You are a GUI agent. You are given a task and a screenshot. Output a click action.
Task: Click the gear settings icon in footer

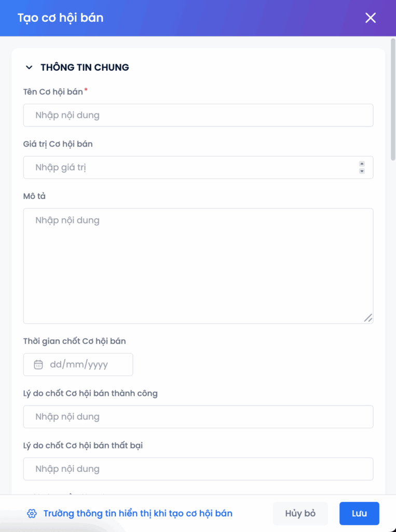32,514
